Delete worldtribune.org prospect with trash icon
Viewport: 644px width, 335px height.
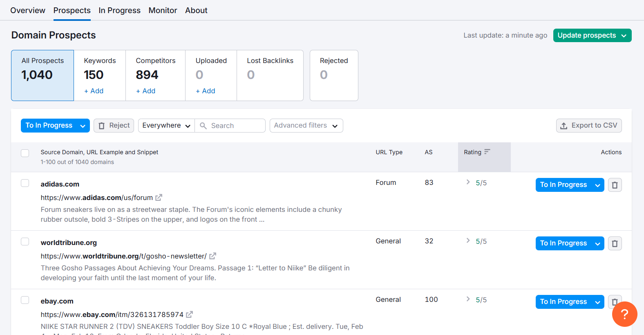[x=615, y=243]
